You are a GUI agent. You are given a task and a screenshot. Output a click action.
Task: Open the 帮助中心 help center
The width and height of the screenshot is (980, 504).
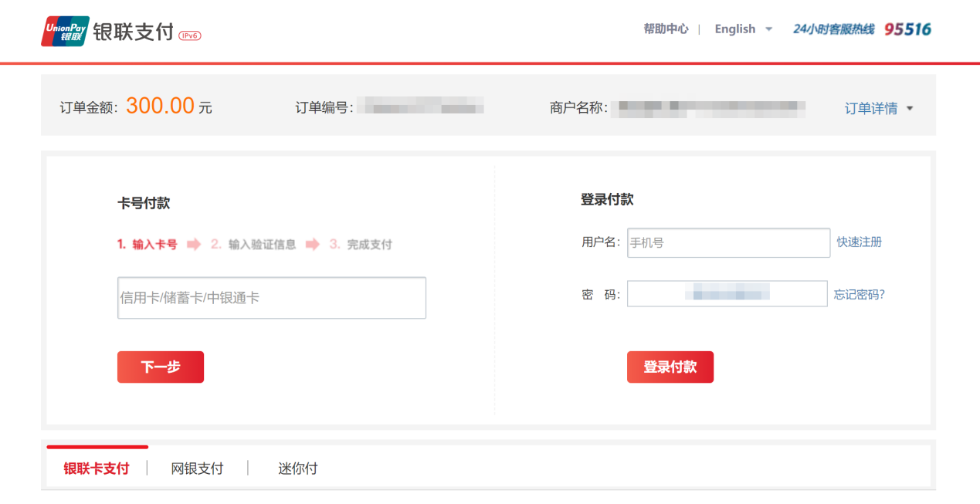click(666, 29)
